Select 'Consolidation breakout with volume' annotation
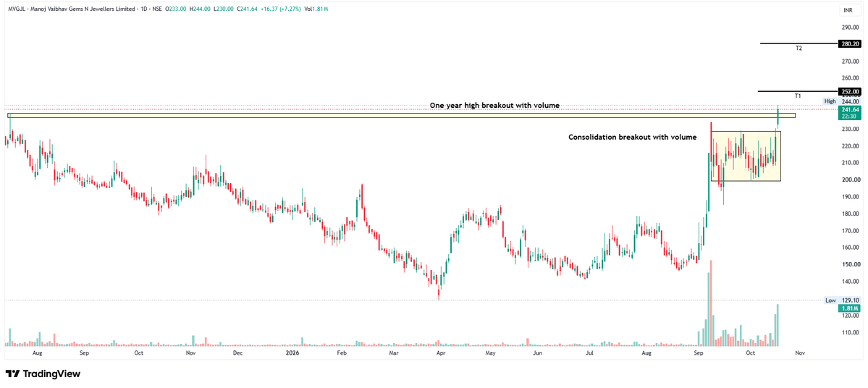This screenshot has height=388, width=868. [633, 137]
